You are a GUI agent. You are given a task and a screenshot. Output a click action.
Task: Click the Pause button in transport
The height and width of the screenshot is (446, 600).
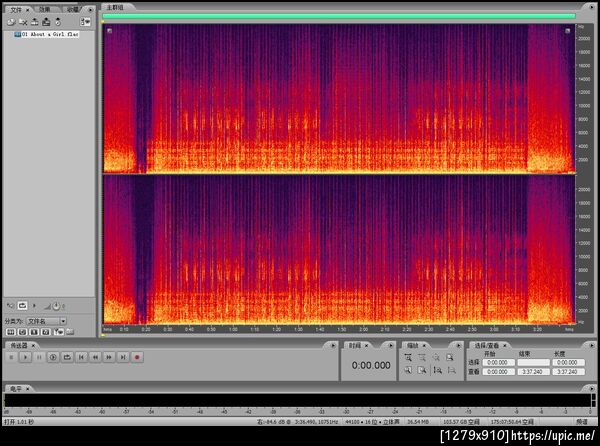(39, 357)
